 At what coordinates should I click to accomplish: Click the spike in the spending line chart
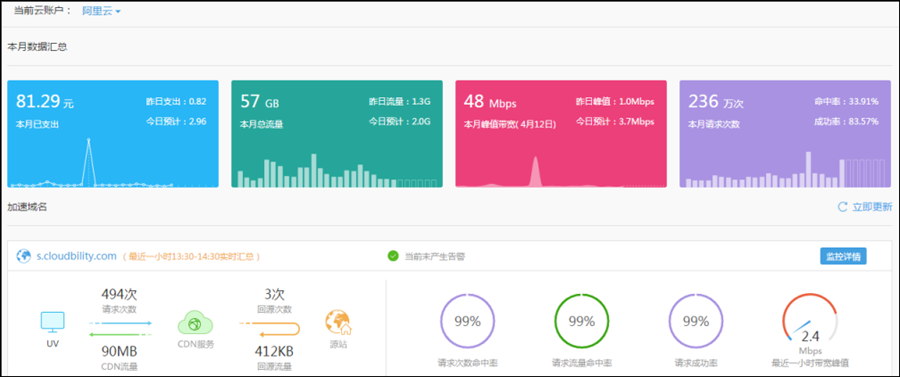tap(88, 161)
